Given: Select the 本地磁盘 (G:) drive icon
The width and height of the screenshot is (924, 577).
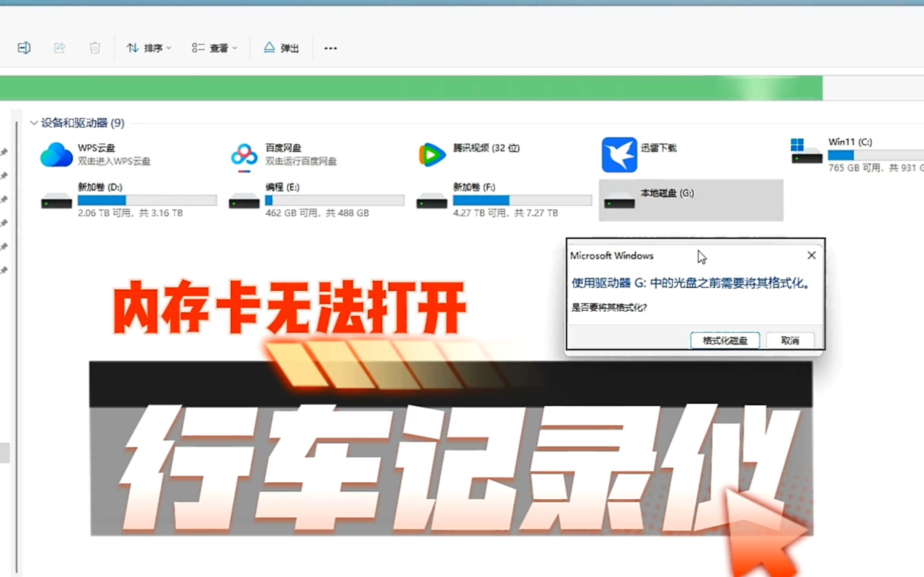Looking at the screenshot, I should pyautogui.click(x=620, y=202).
